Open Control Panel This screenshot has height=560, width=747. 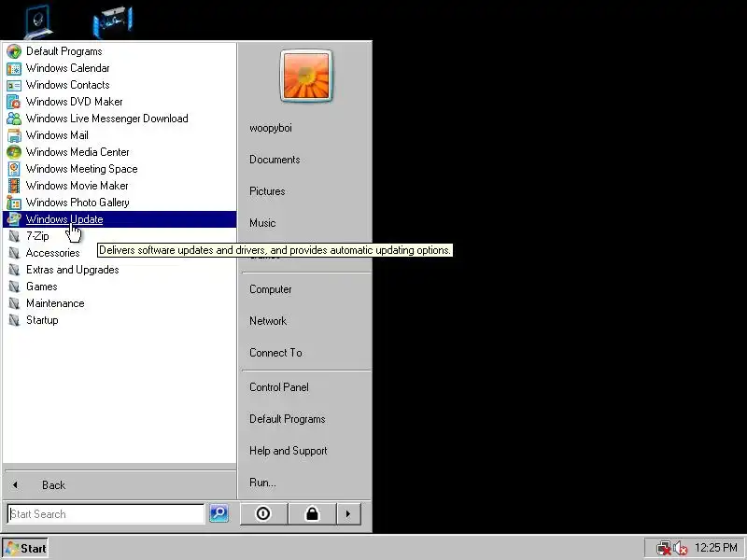point(279,387)
